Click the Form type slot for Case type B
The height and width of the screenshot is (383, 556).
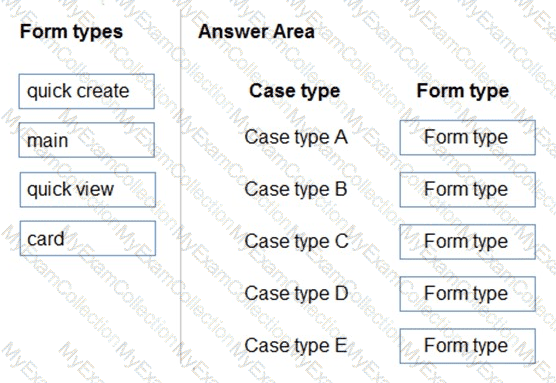[x=467, y=189]
